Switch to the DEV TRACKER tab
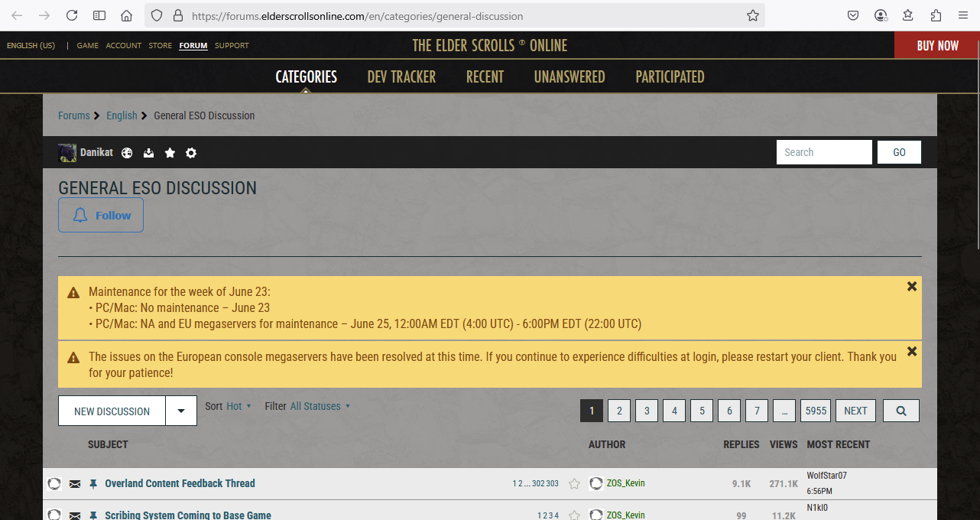The height and width of the screenshot is (520, 980). point(401,76)
